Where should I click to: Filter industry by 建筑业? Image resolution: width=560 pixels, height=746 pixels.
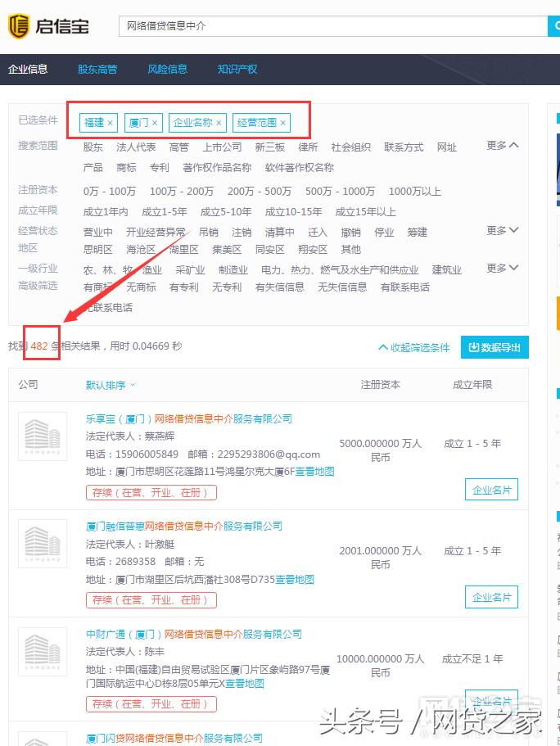[447, 269]
